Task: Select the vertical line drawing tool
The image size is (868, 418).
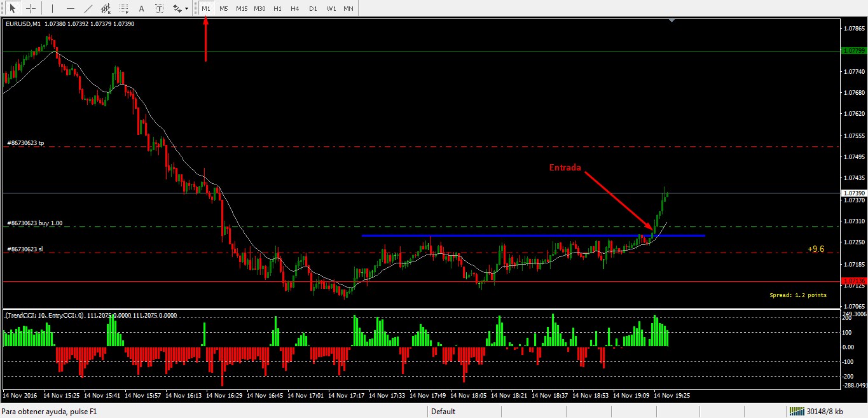Action: point(52,9)
